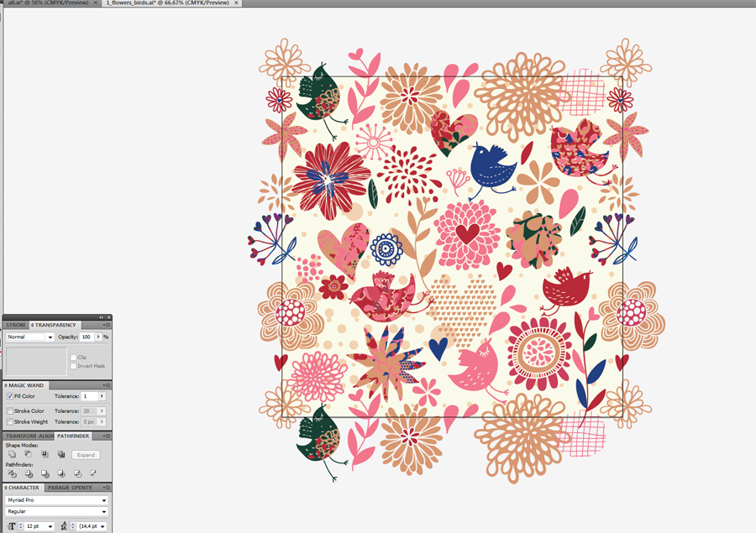Image resolution: width=756 pixels, height=533 pixels.
Task: Click the Fill Color Tolerance input field
Action: point(89,396)
